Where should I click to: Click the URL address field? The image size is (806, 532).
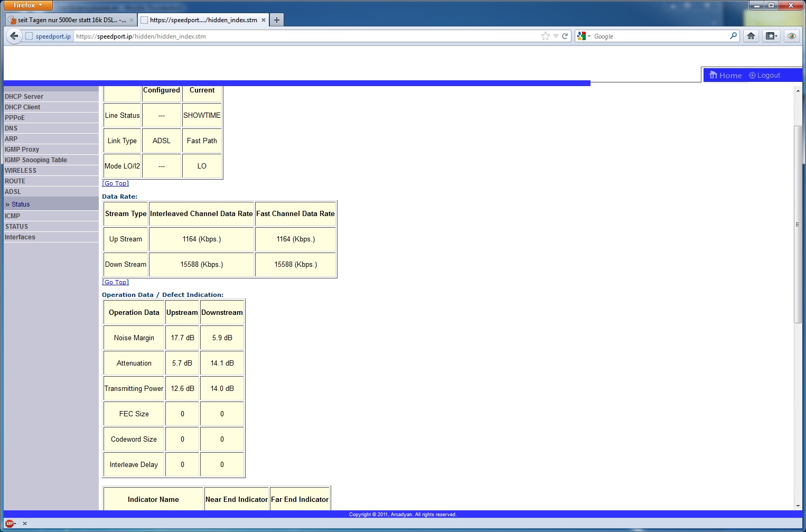click(x=306, y=36)
